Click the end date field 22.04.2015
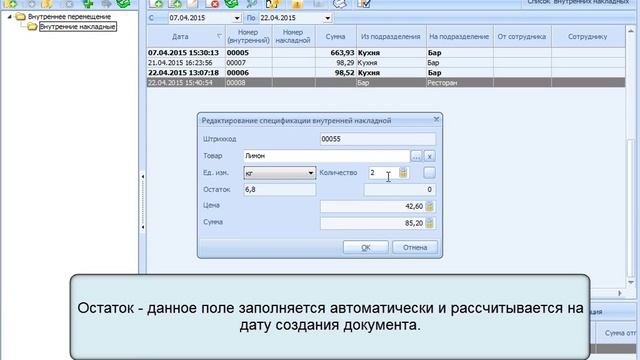The height and width of the screenshot is (360, 640). click(291, 18)
